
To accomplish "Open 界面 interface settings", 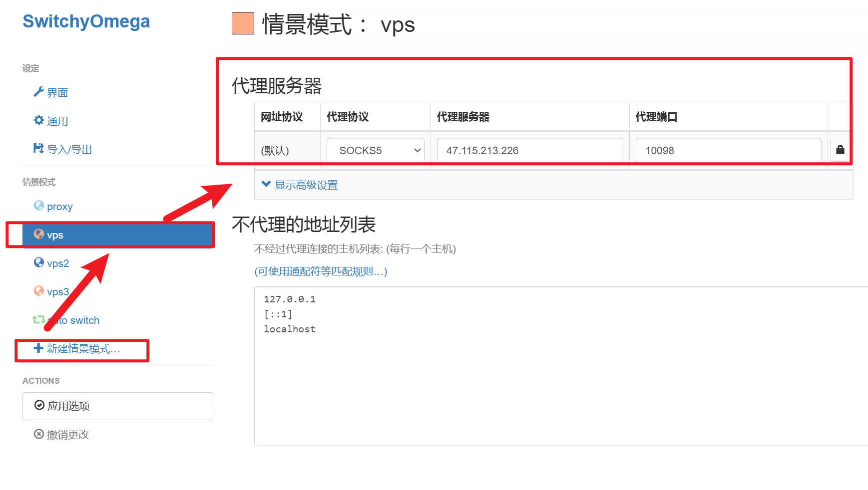I will point(57,93).
